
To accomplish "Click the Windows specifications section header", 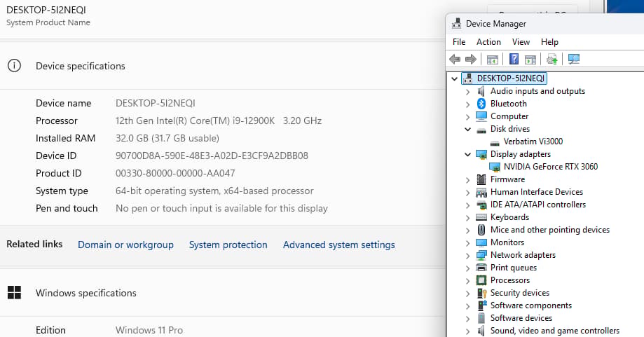I will point(85,293).
